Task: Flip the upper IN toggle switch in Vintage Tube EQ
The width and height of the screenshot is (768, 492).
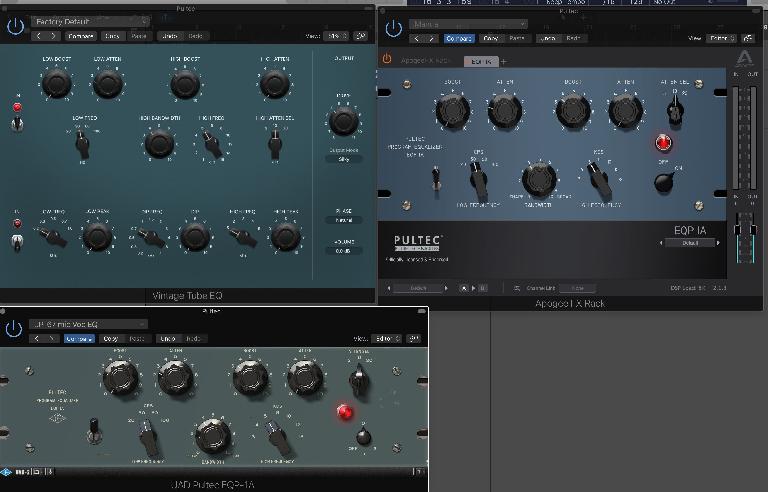Action: pos(17,123)
